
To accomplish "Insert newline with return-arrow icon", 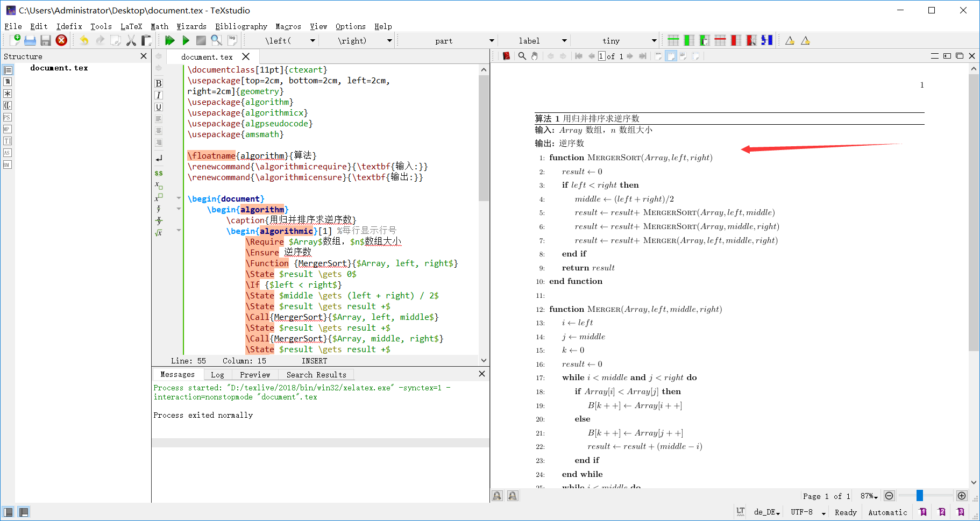I will point(159,159).
